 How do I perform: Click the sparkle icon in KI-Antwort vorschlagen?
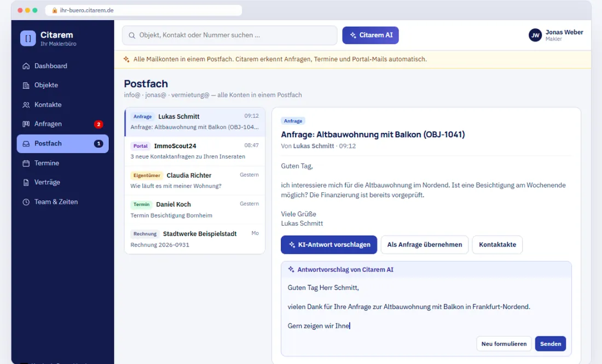pyautogui.click(x=292, y=244)
